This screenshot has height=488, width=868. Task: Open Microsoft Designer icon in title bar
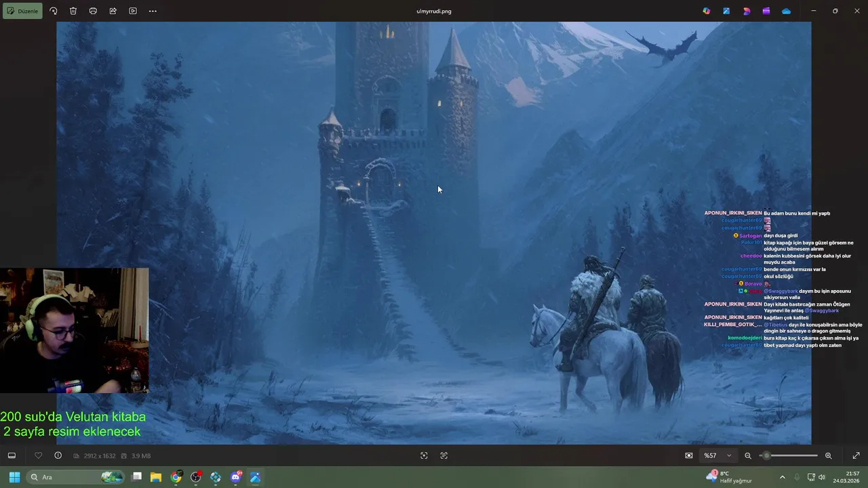pyautogui.click(x=726, y=11)
